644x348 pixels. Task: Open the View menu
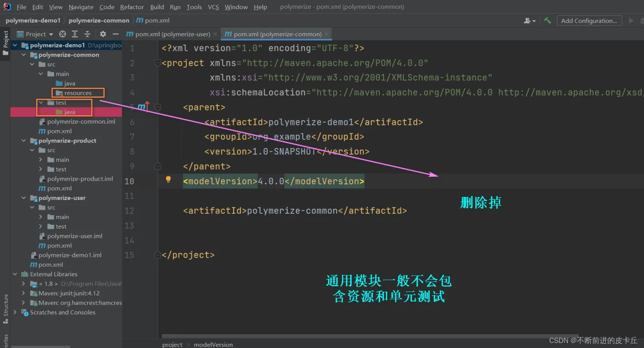pyautogui.click(x=56, y=7)
